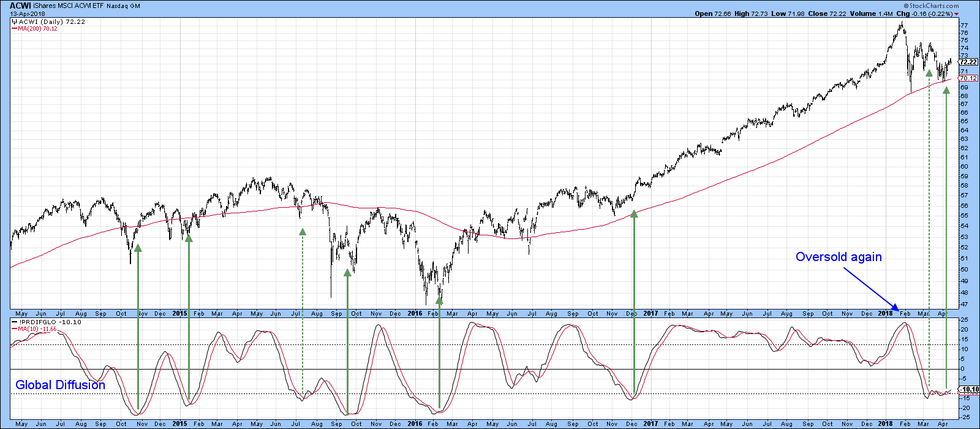Click the 2017 year label on the bottom axis
The image size is (980, 429).
point(650,423)
